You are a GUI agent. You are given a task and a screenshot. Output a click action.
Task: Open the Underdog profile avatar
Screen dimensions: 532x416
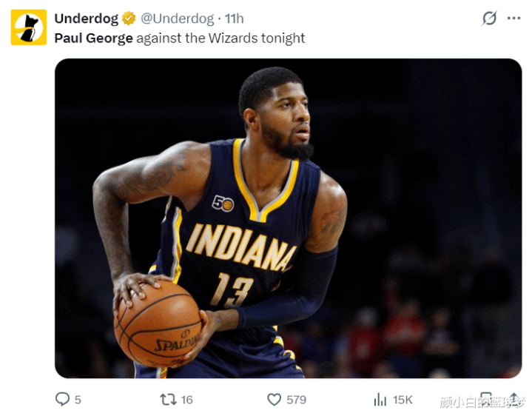(29, 27)
